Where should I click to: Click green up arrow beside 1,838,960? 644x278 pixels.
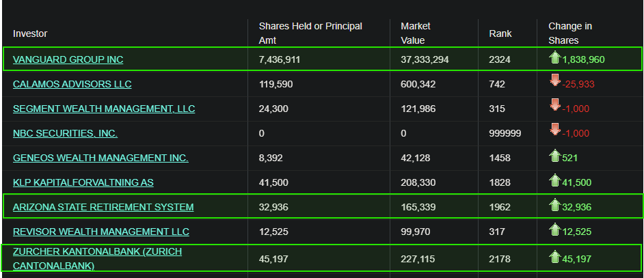pos(554,57)
